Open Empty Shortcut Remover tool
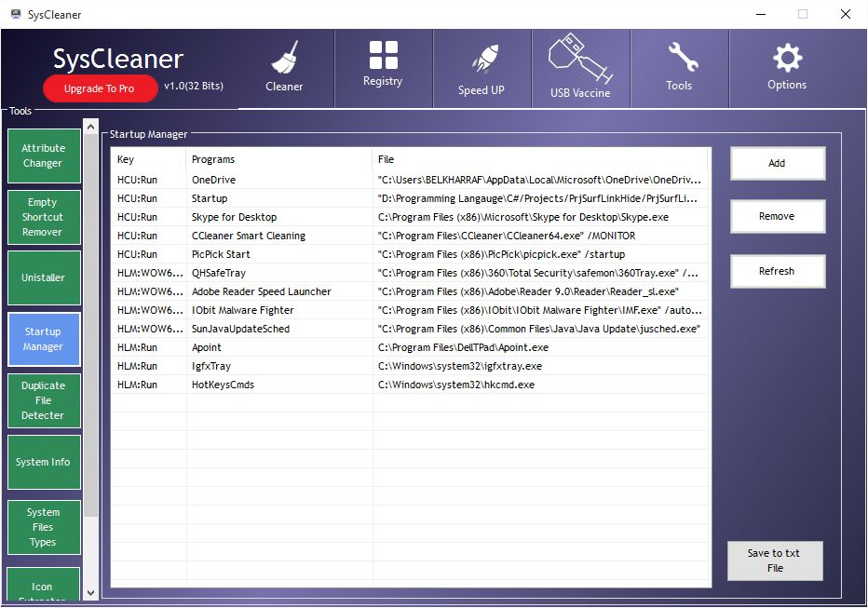 [x=44, y=218]
